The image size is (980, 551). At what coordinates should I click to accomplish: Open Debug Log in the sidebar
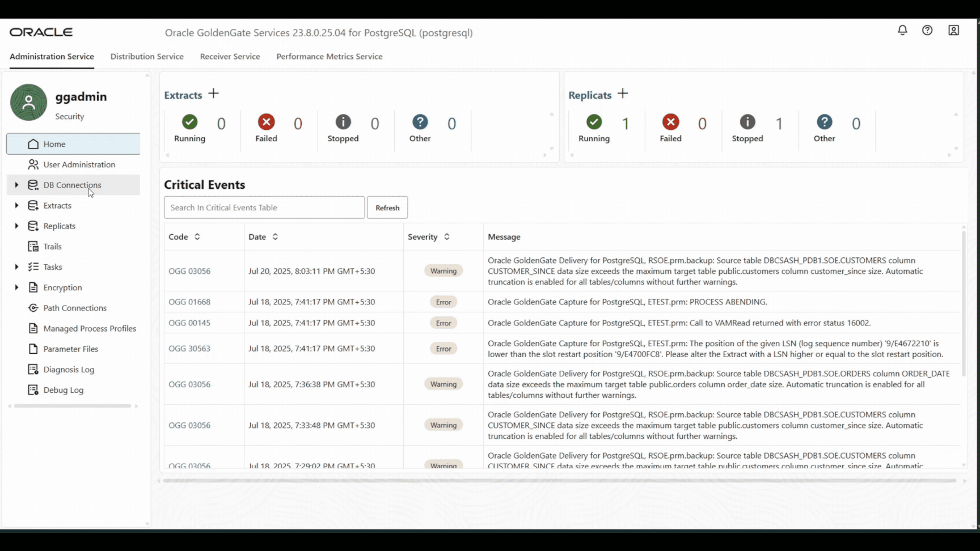[x=73, y=390]
